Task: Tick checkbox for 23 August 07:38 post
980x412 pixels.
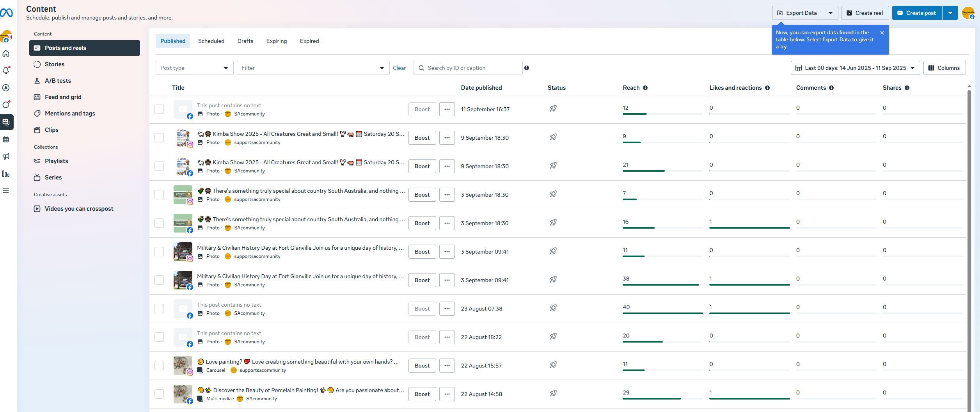Action: 159,309
